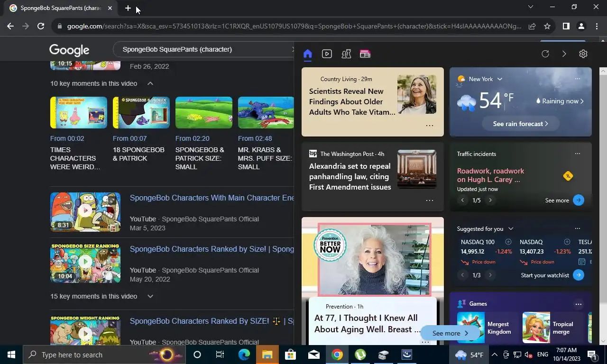
Task: Open Suggested for you more options
Action: coord(577,228)
